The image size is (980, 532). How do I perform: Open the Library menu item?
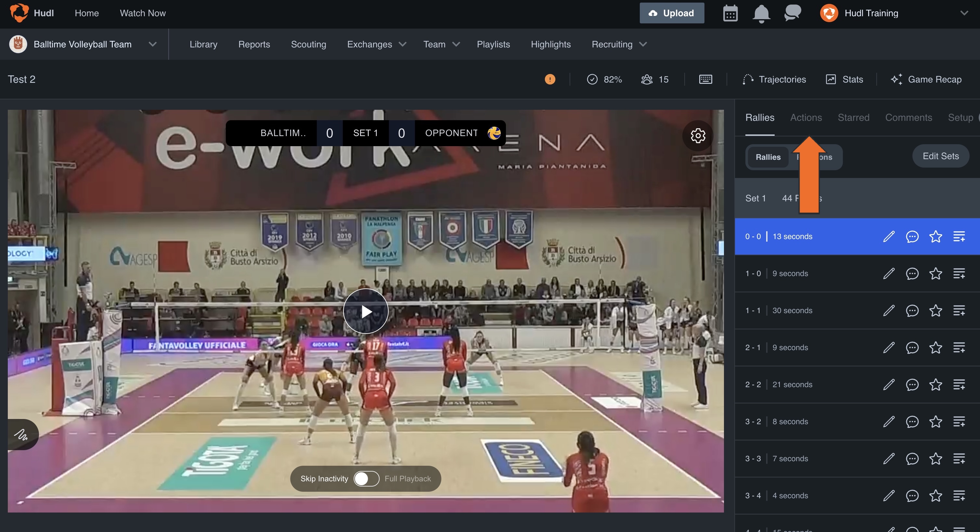203,44
